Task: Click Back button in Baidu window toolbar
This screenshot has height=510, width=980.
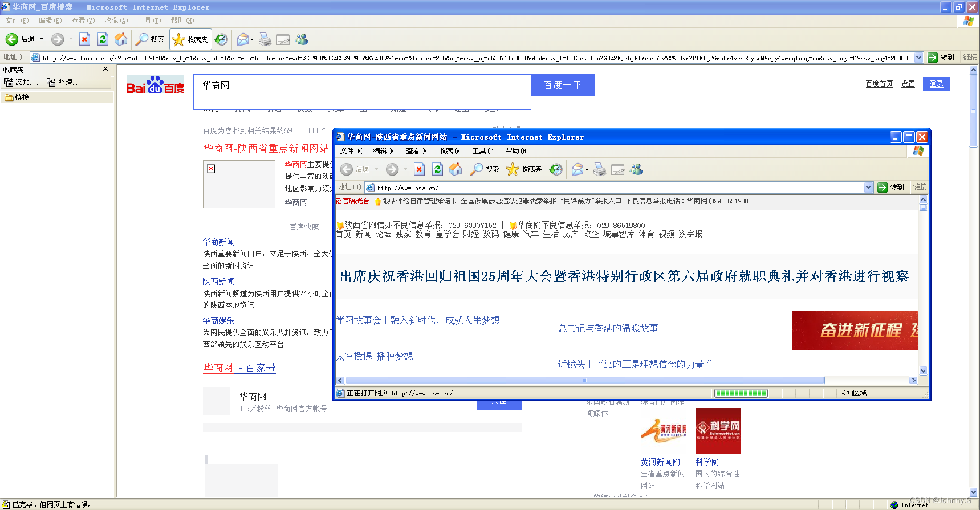Action: (20, 39)
